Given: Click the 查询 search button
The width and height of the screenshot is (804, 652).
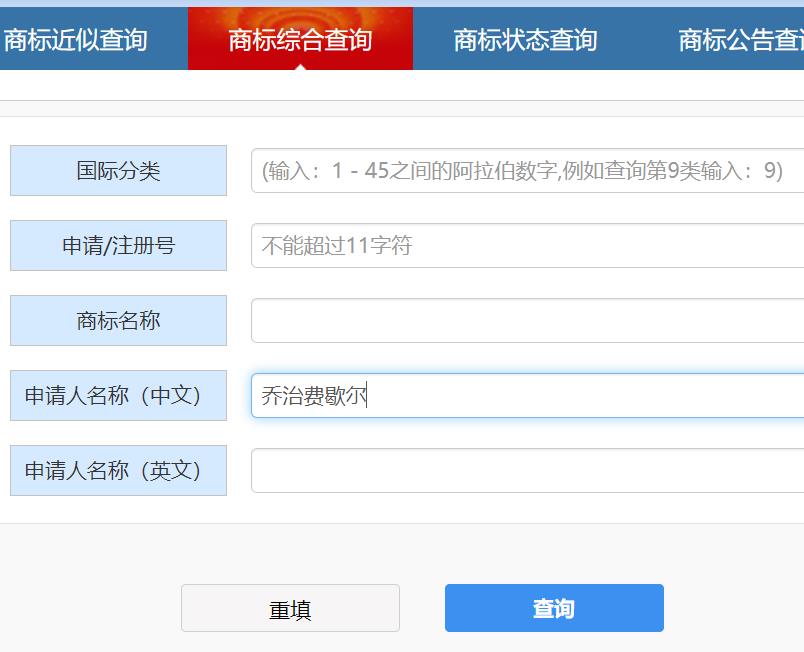Looking at the screenshot, I should 553,607.
